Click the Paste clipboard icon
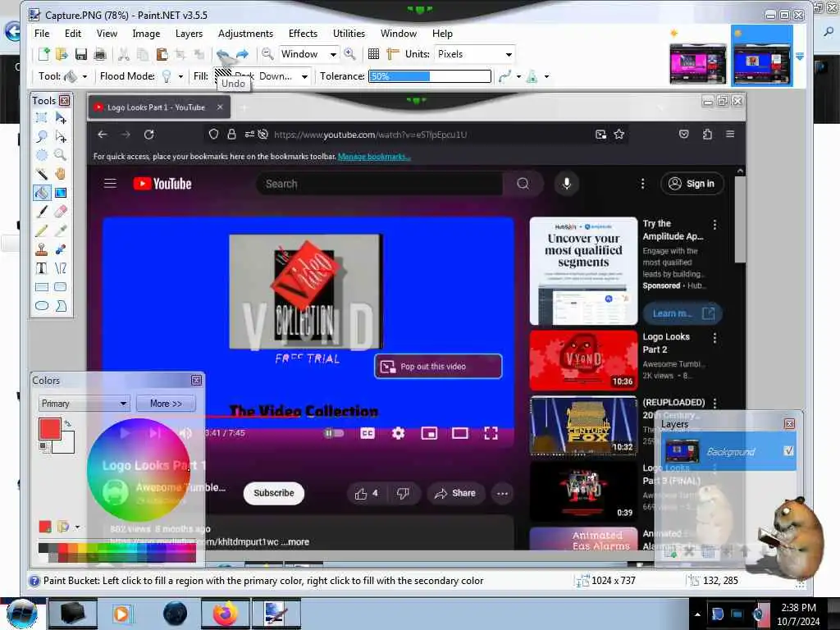The image size is (840, 630). pyautogui.click(x=162, y=54)
